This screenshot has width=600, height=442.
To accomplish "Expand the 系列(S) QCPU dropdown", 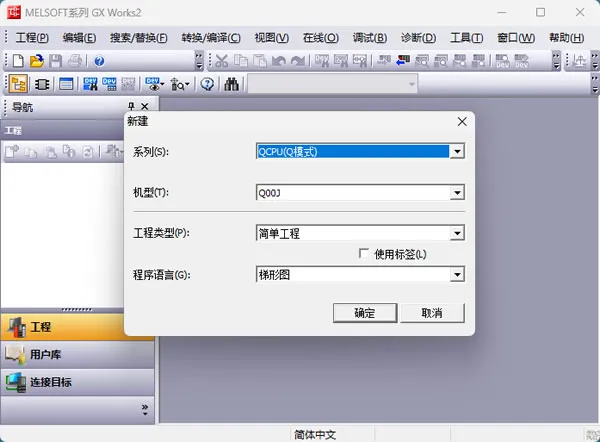I will 457,152.
